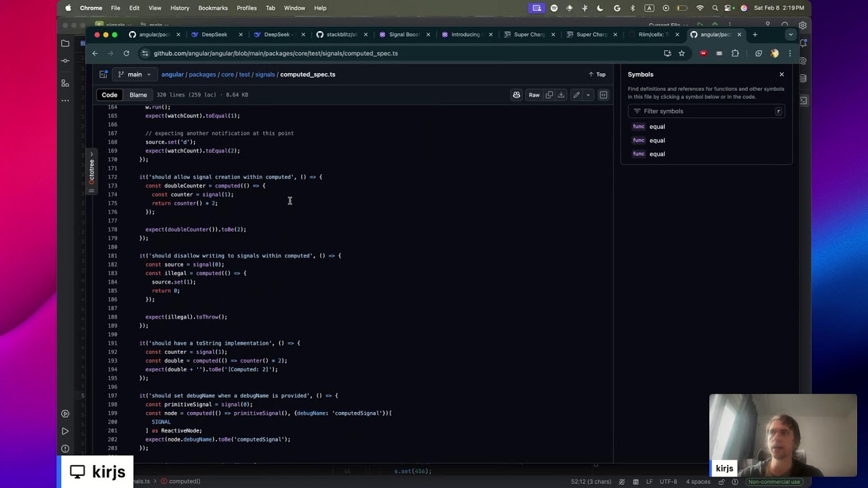Open the tab search dropdown

coord(790,35)
